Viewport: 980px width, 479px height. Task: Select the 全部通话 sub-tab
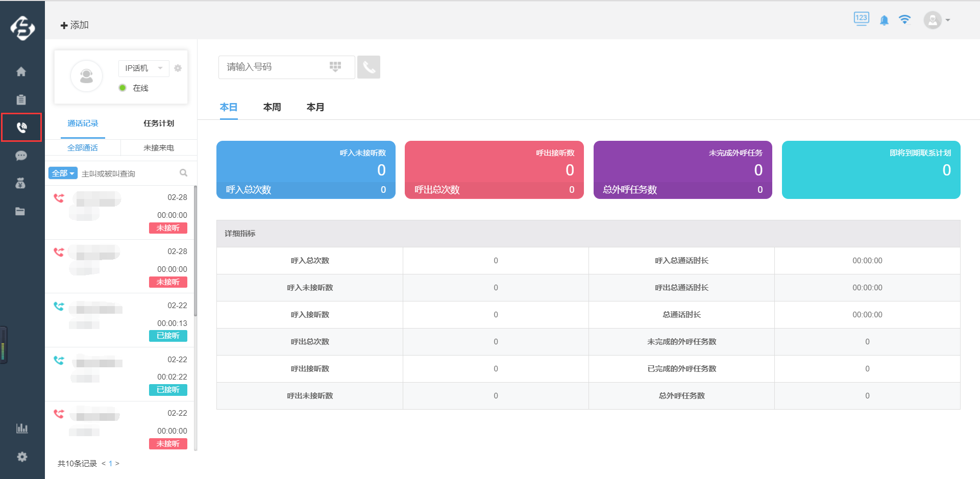point(83,147)
